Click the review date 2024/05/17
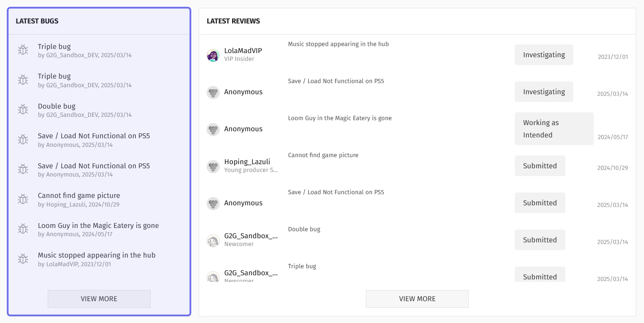 (x=613, y=137)
